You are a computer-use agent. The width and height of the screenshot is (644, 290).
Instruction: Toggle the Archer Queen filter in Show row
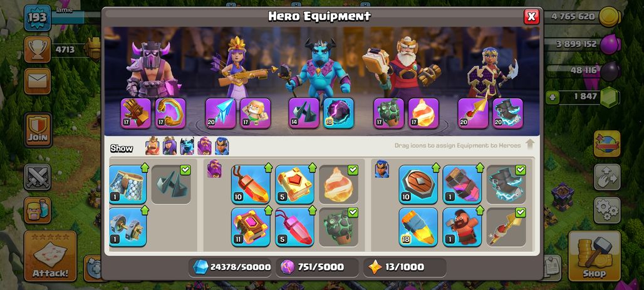pos(170,146)
